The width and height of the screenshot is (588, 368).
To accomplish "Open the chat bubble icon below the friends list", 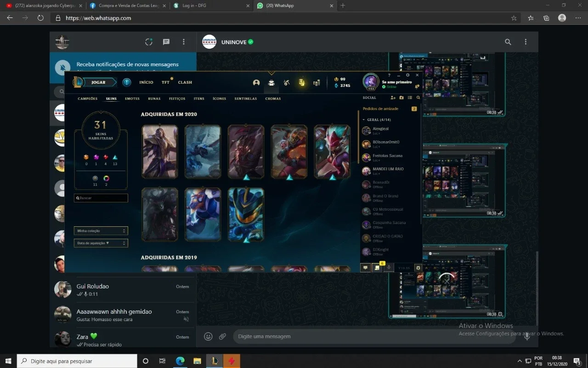I will [366, 268].
